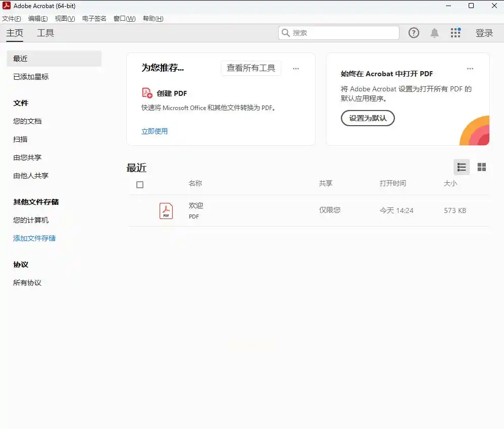Open 您的计算机 in the sidebar
Viewport: 504px width, 429px height.
point(31,220)
